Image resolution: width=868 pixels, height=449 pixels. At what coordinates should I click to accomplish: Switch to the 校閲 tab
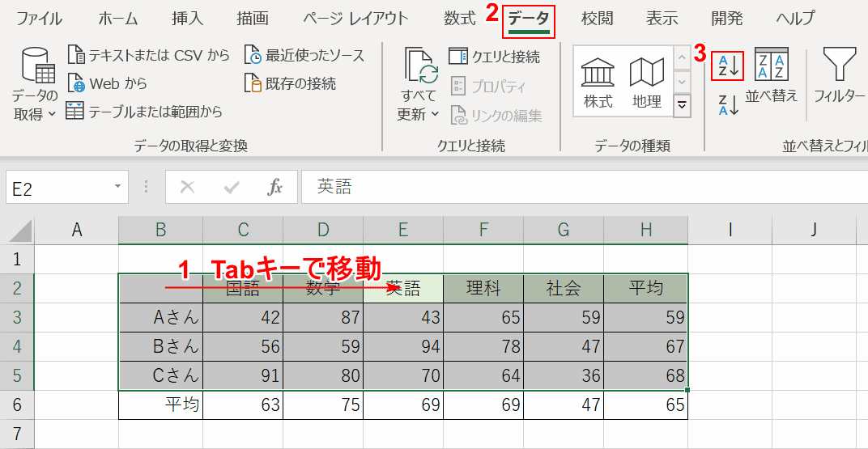598,19
